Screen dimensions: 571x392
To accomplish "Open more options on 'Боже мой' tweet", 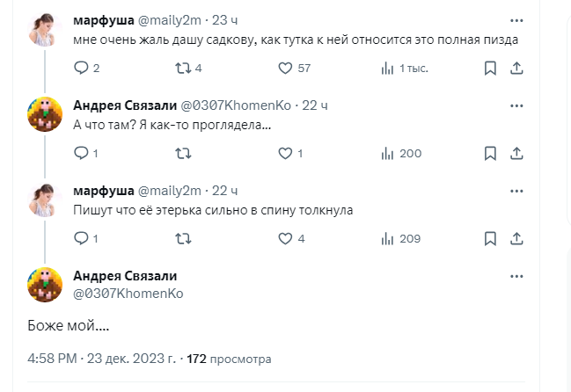I will pyautogui.click(x=516, y=275).
